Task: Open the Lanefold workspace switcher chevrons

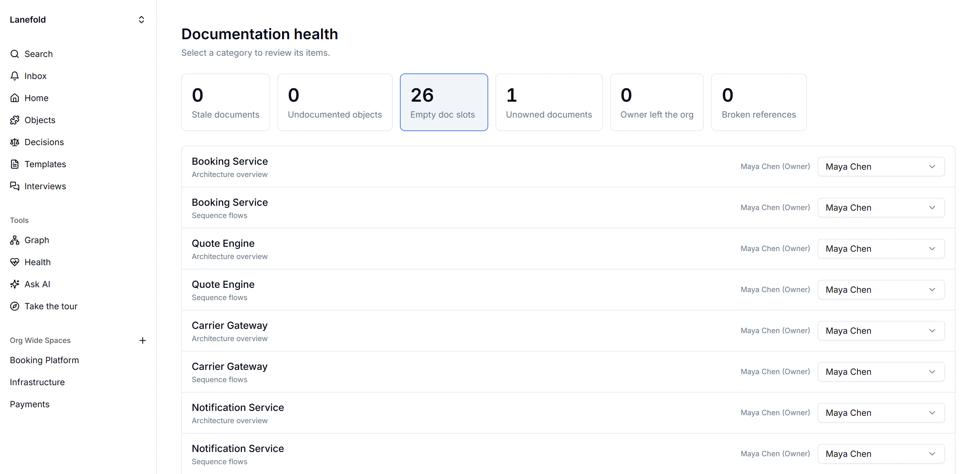Action: (141, 20)
